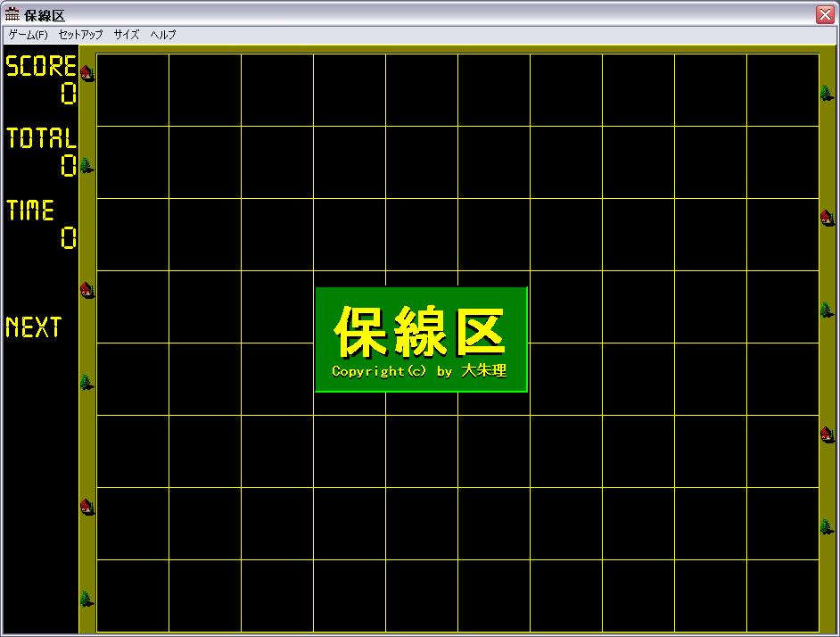Screen dimensions: 840x637
Task: Click the SCORE label
Action: point(41,66)
